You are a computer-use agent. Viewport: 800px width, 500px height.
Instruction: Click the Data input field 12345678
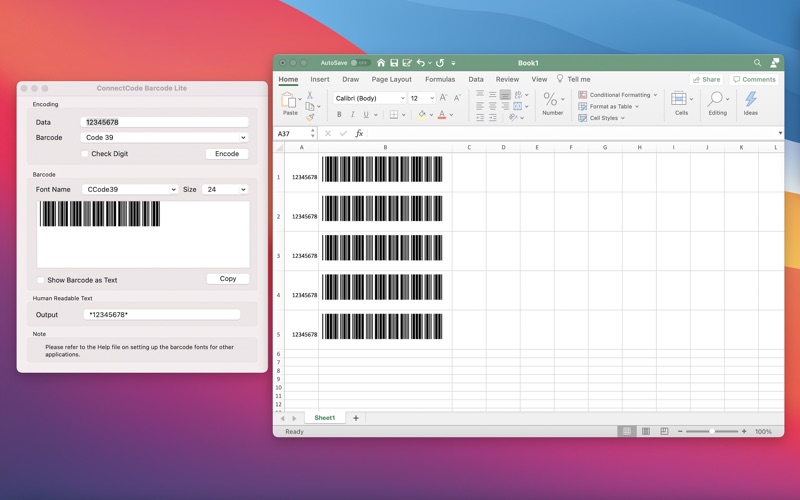164,122
